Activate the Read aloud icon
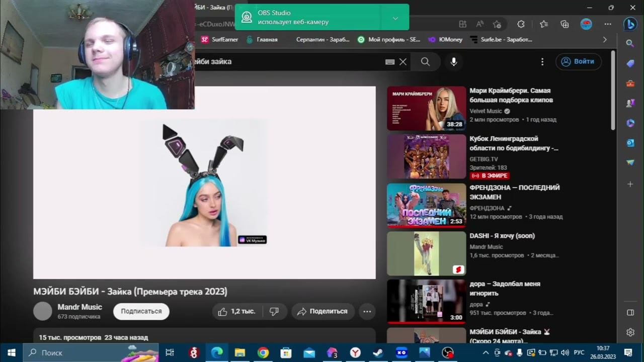The width and height of the screenshot is (644, 362). (480, 24)
